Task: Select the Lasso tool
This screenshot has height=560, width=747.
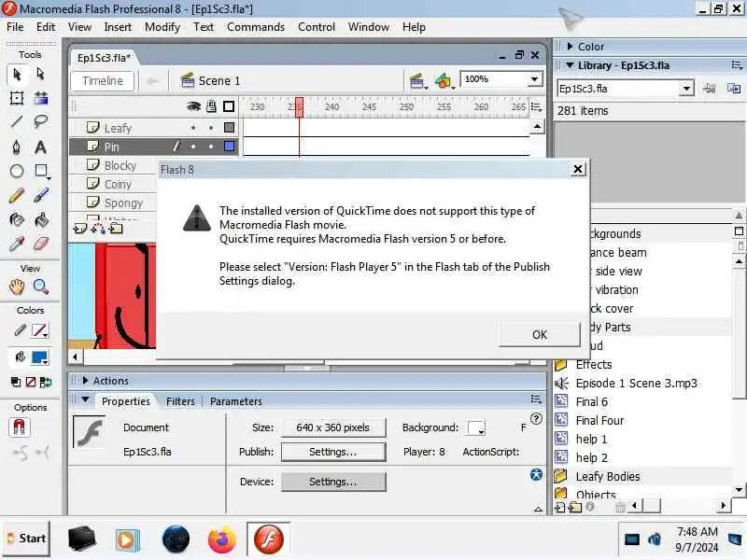Action: 41,122
